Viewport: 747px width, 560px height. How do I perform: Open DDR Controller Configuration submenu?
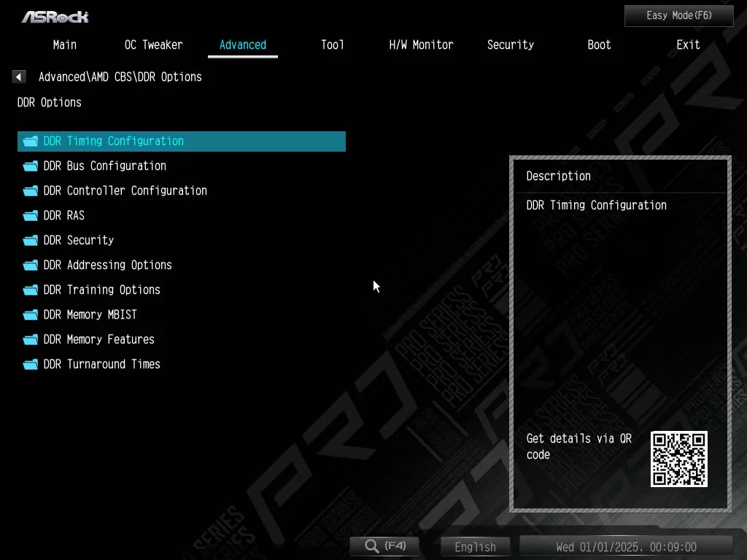pos(125,191)
